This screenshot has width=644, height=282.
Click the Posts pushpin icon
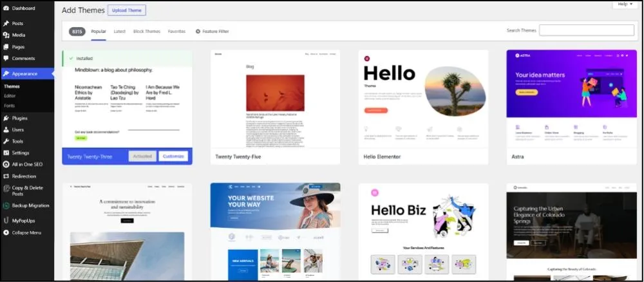click(6, 23)
